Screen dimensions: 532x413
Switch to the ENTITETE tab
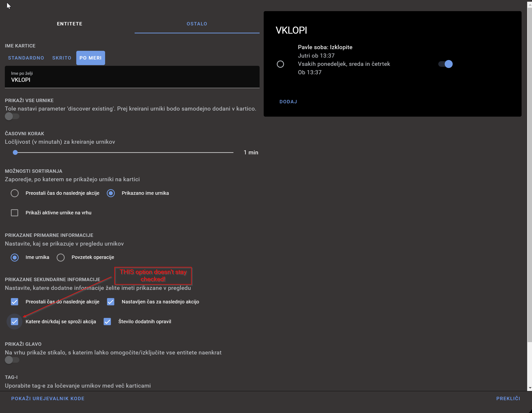click(x=70, y=24)
